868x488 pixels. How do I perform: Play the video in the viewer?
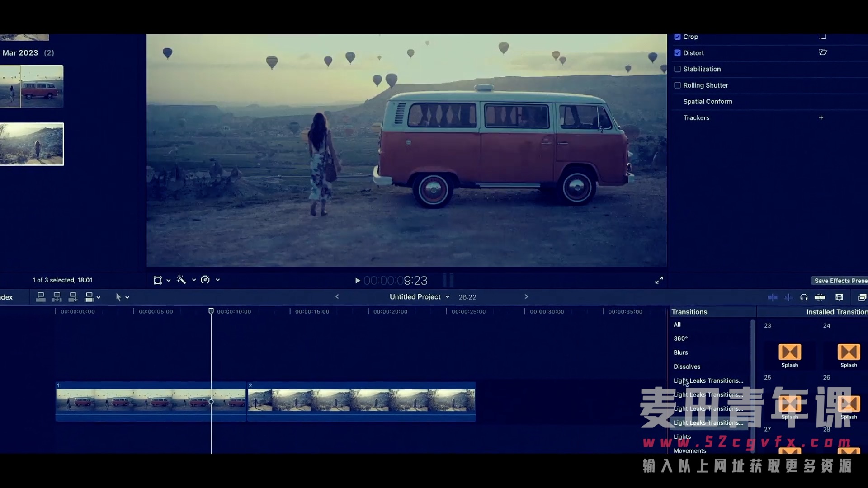358,281
